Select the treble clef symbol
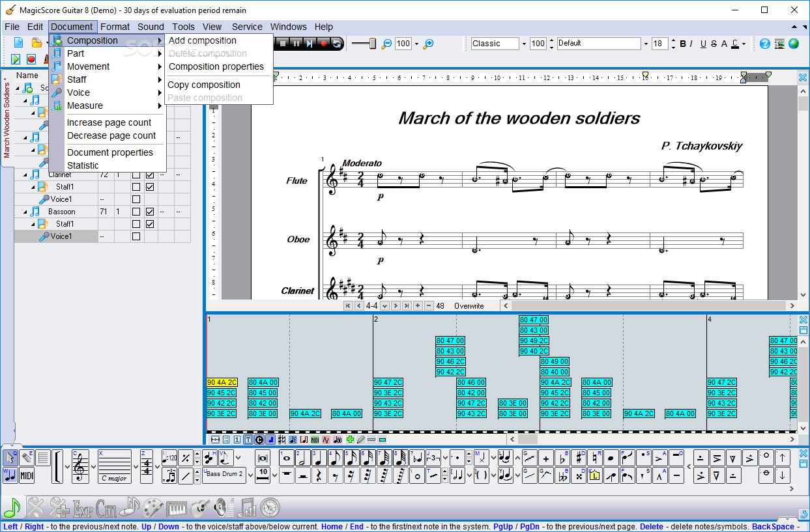 coord(81,466)
